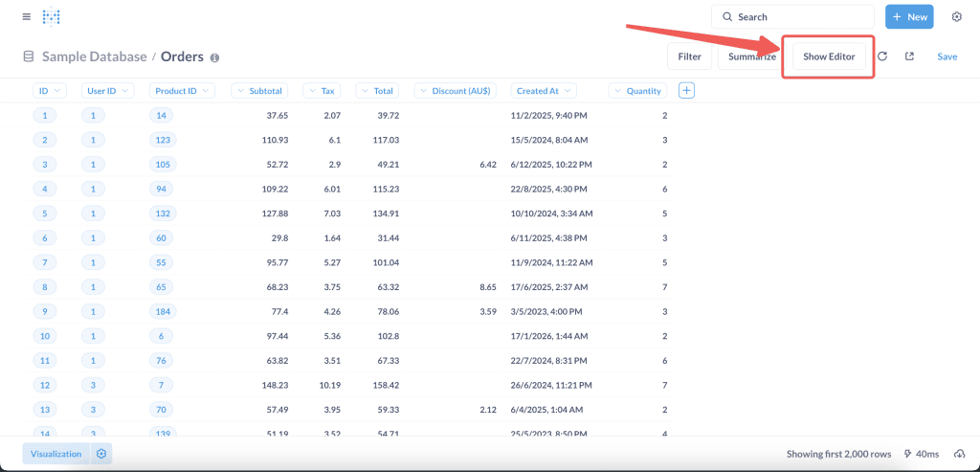The width and height of the screenshot is (980, 472).
Task: Click the database icon before Sample Database
Action: (x=29, y=56)
